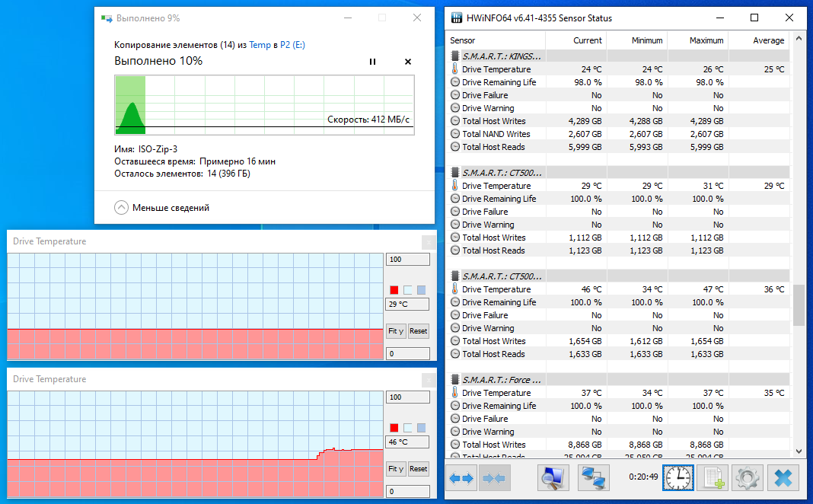
Task: Click the thermometer icon beside KINGS Drive Temperature
Action: [x=454, y=69]
